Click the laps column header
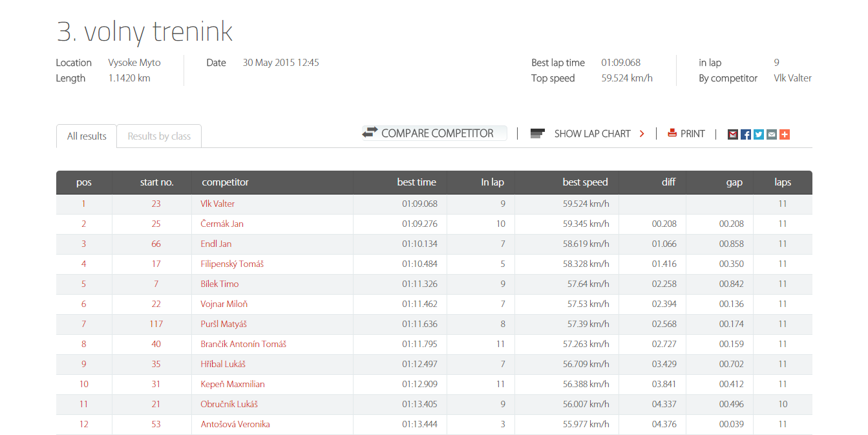Viewport: 868px width, 435px height. click(782, 182)
